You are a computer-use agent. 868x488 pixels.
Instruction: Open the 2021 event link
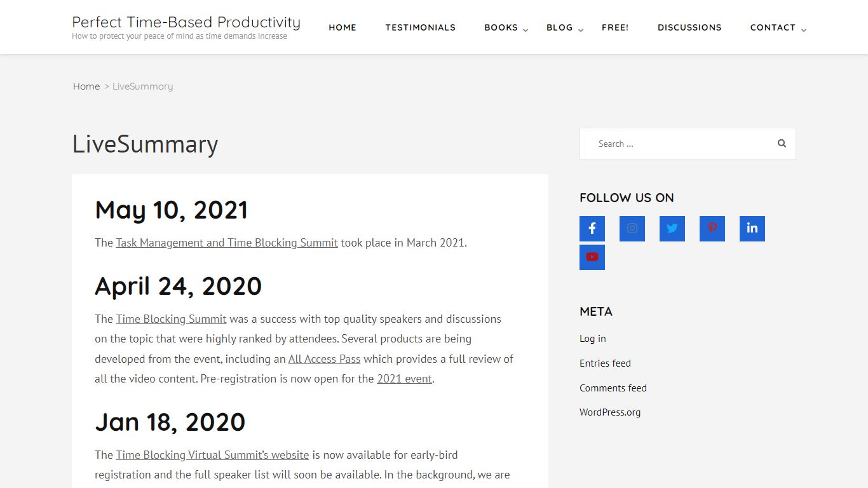tap(405, 379)
